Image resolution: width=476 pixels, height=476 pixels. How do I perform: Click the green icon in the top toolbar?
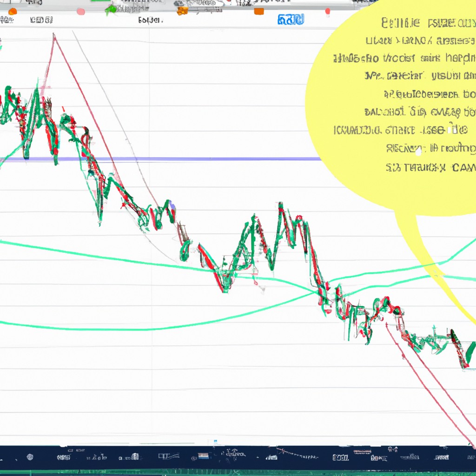[111, 9]
